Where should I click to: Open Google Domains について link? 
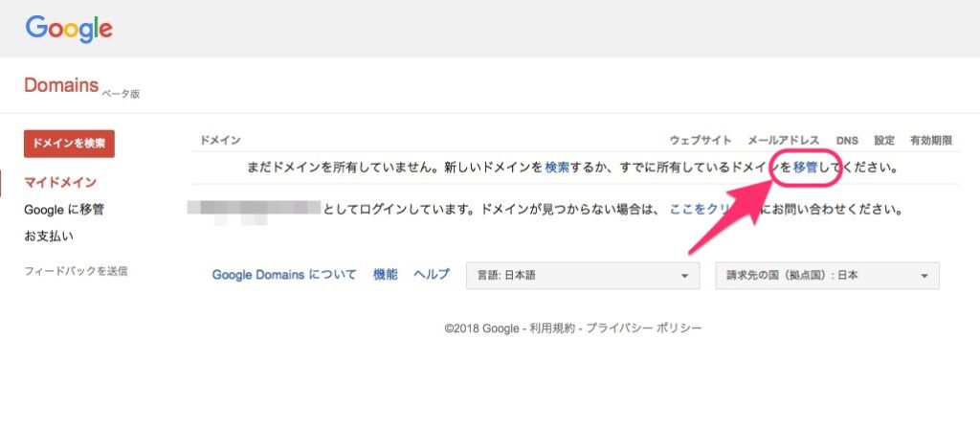(x=284, y=274)
